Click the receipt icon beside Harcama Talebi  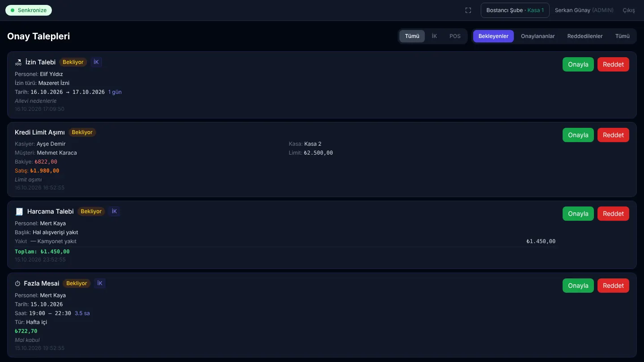click(19, 211)
